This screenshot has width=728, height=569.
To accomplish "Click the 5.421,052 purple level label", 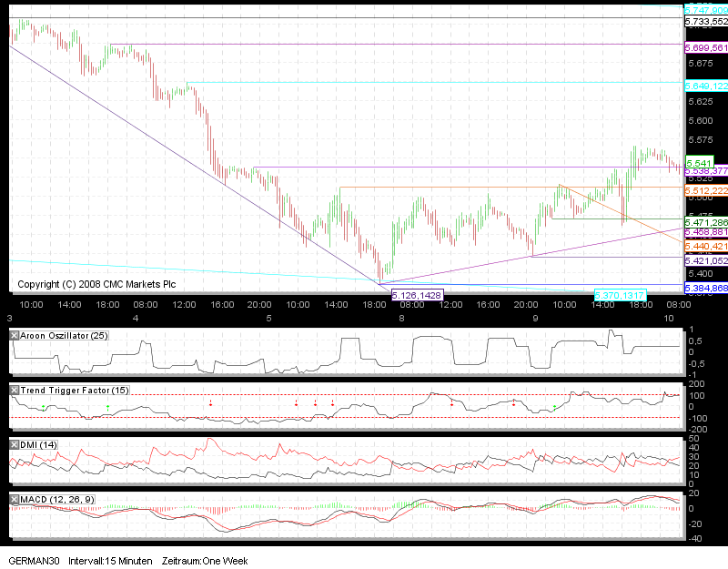I will [x=706, y=261].
